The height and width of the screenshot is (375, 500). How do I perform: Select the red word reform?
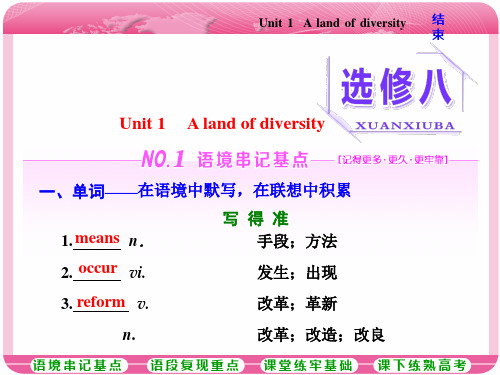pos(101,302)
